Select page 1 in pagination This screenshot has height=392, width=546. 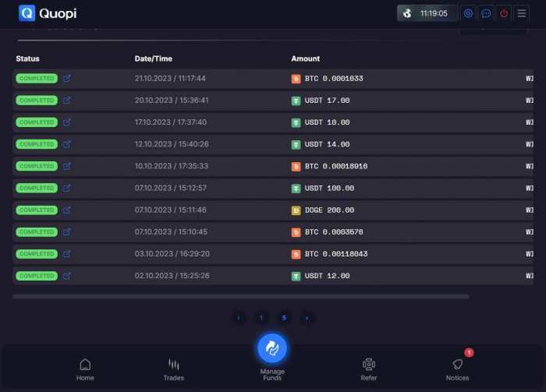(x=261, y=317)
